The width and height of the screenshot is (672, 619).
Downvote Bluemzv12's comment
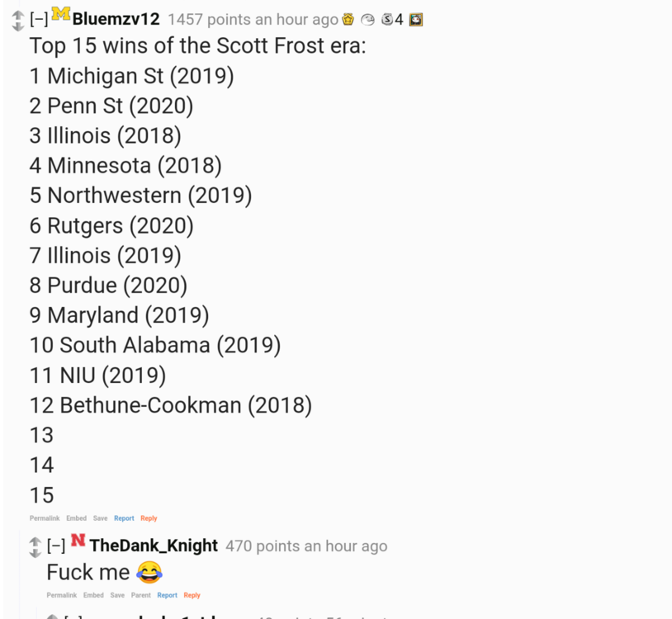click(17, 26)
